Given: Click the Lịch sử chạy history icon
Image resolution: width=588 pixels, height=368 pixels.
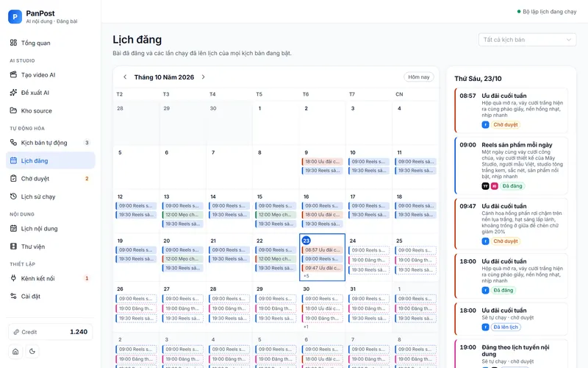Looking at the screenshot, I should tap(13, 197).
